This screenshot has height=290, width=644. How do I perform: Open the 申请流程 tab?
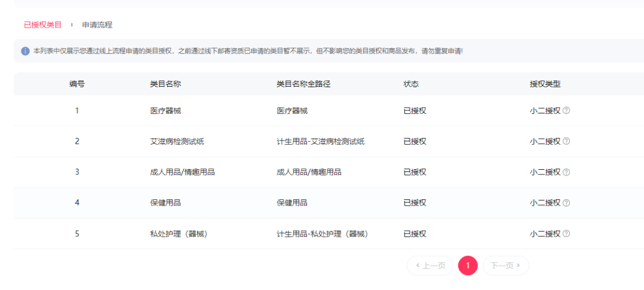[97, 25]
